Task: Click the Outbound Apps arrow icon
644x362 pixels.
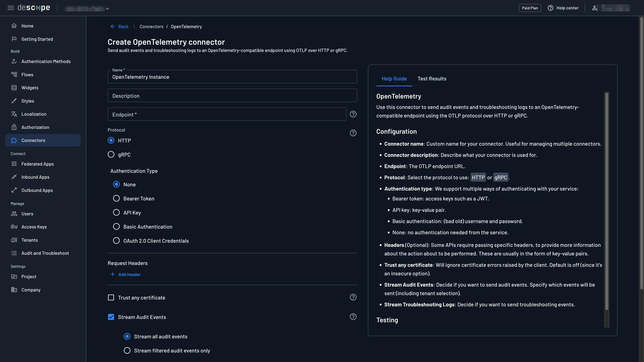Action: pyautogui.click(x=14, y=190)
